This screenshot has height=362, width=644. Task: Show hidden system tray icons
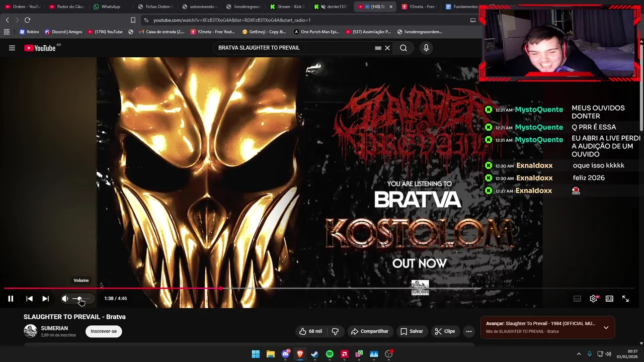[x=579, y=354]
